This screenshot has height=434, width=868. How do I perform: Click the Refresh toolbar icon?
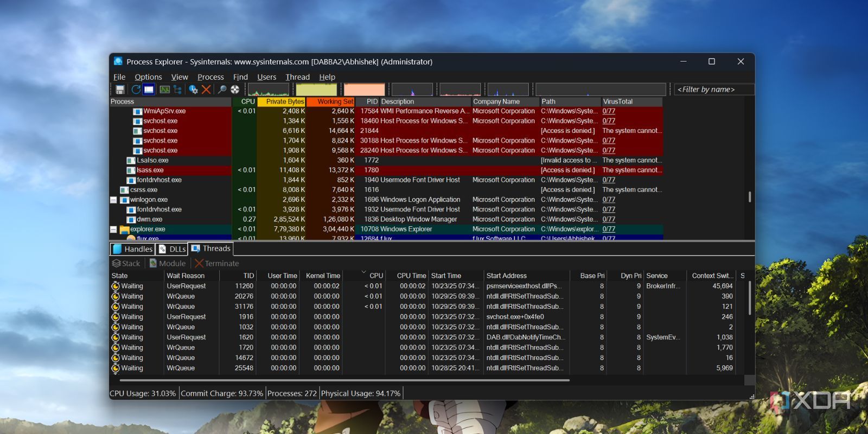[136, 90]
